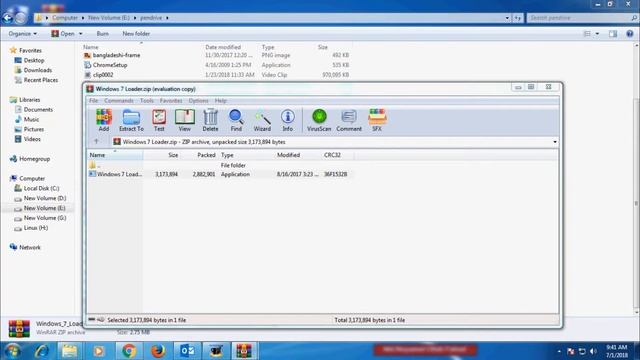Open Music library
This screenshot has width=640, height=360.
click(31, 120)
